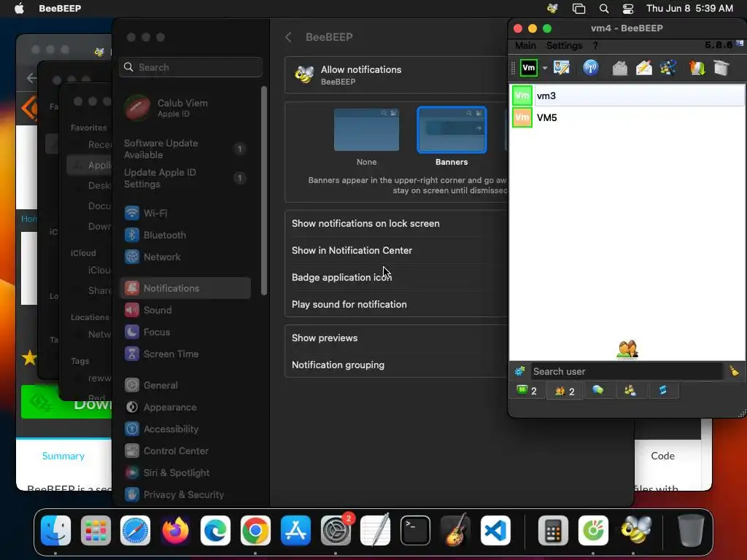Open Appearance settings in sidebar
The height and width of the screenshot is (560, 747).
tap(185, 407)
